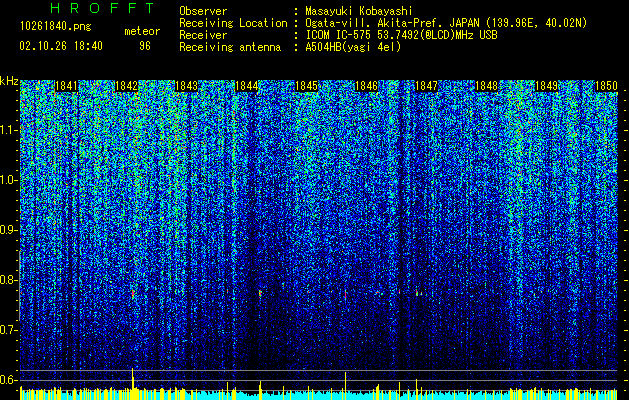629x400 pixels.
Task: Click the meteor echo left of the 1846 marker
Action: pos(345,294)
